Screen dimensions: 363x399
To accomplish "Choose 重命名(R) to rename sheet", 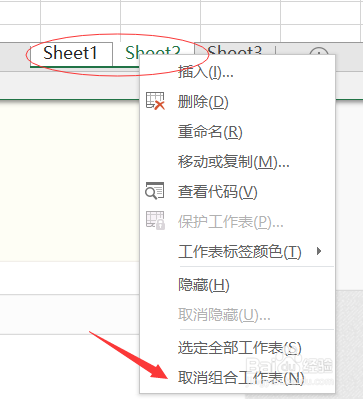I will coord(237,131).
